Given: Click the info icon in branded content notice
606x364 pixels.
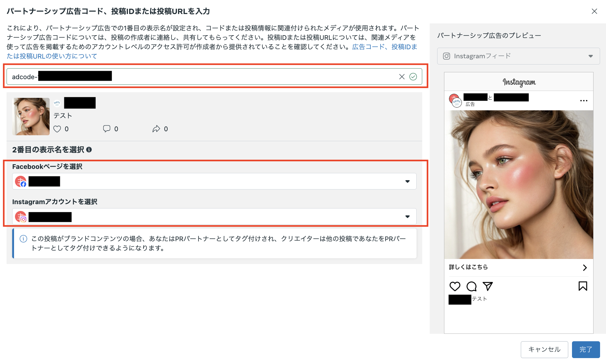Looking at the screenshot, I should pyautogui.click(x=23, y=239).
